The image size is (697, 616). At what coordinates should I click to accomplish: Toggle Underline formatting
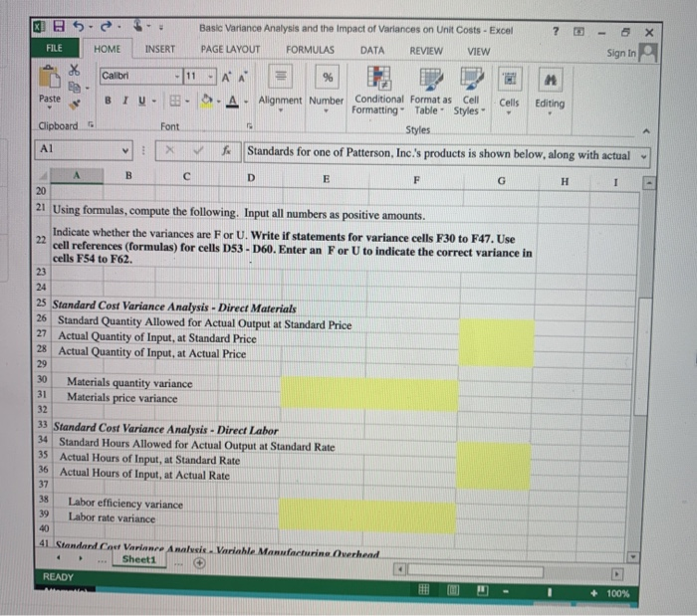pyautogui.click(x=141, y=101)
